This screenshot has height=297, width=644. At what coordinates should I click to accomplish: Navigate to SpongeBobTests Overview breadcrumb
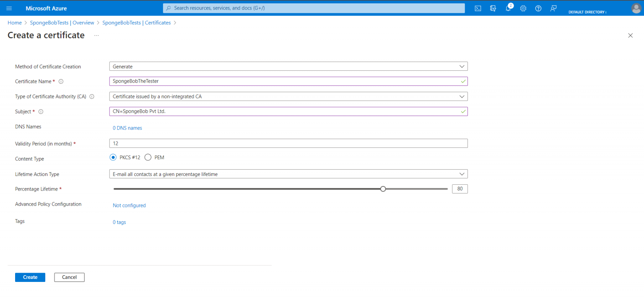(62, 23)
